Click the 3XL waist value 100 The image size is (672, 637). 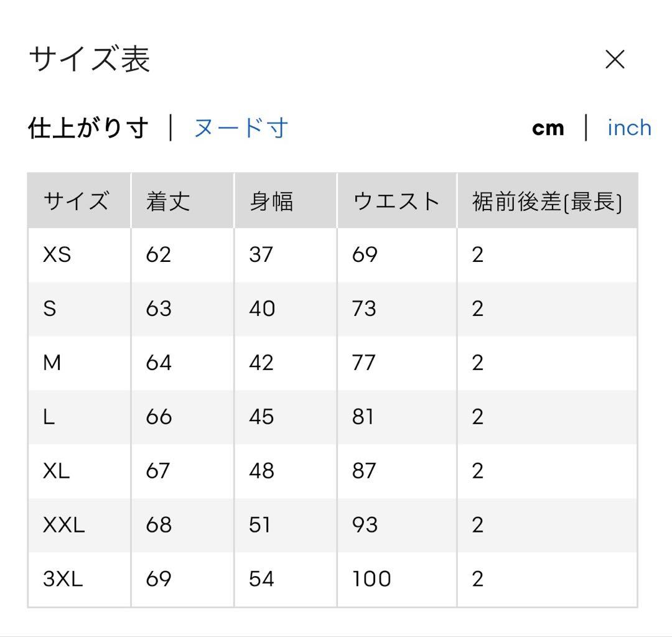pyautogui.click(x=371, y=579)
